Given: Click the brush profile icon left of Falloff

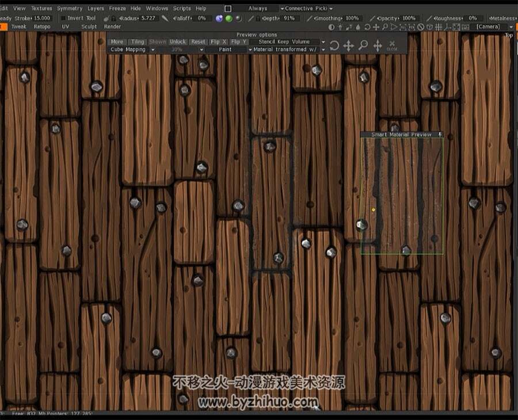Looking at the screenshot, I should (165, 18).
